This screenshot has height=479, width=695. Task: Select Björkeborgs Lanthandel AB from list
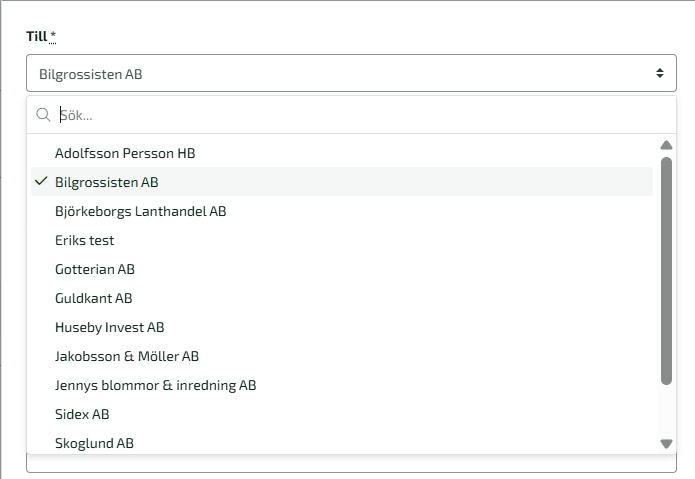coord(141,211)
